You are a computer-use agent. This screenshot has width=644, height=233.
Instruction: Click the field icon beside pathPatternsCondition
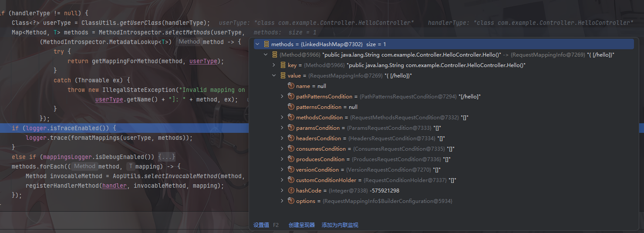[291, 97]
